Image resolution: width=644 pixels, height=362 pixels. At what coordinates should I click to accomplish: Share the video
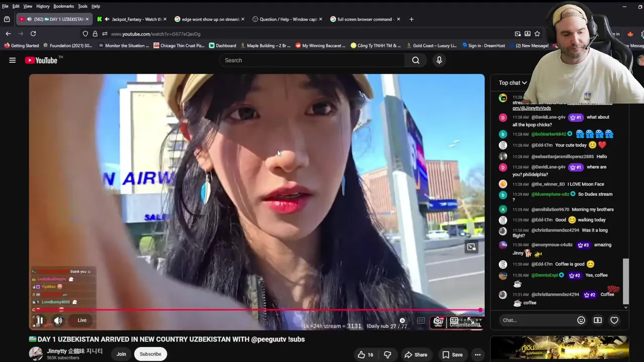tap(416, 354)
